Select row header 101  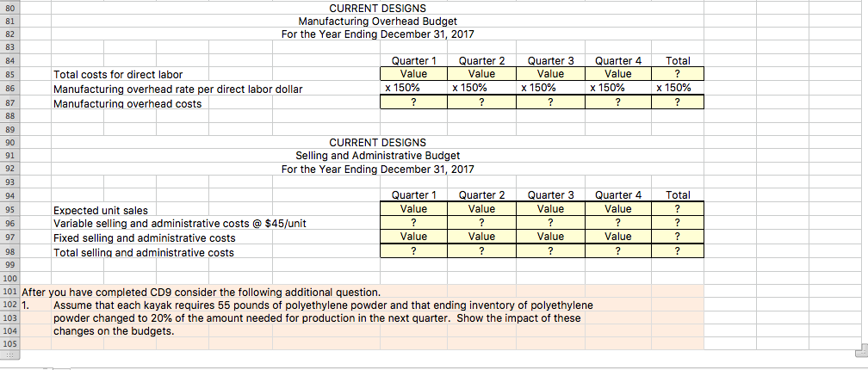(10, 292)
